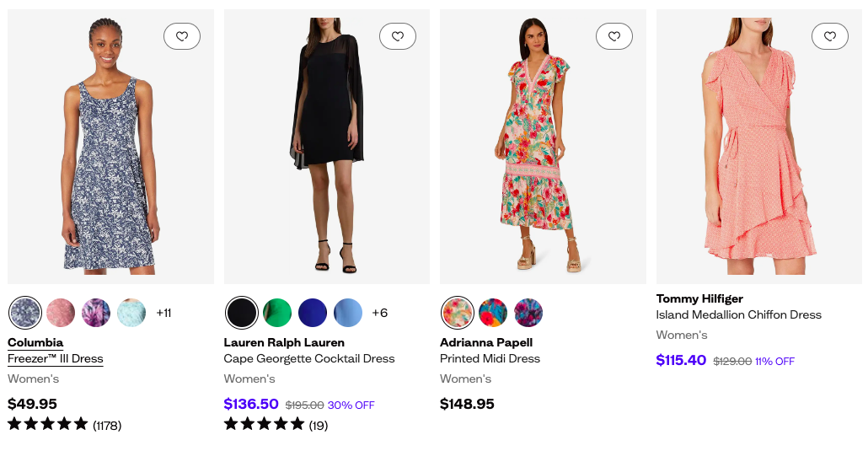This screenshot has width=868, height=451.
Task: View the Printed Midi Dress product photo
Action: (x=543, y=147)
